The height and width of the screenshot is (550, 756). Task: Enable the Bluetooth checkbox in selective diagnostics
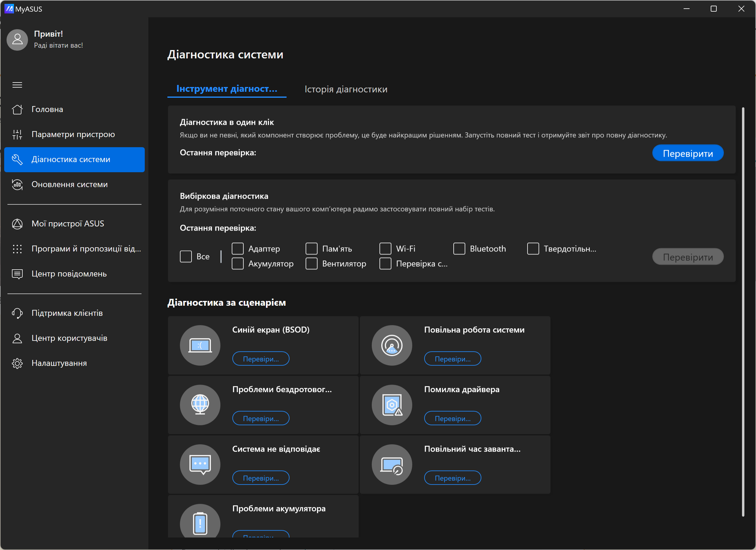click(460, 248)
